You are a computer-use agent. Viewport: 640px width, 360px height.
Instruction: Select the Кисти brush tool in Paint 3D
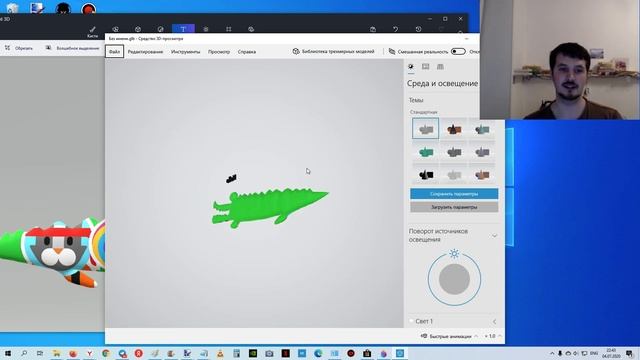92,31
